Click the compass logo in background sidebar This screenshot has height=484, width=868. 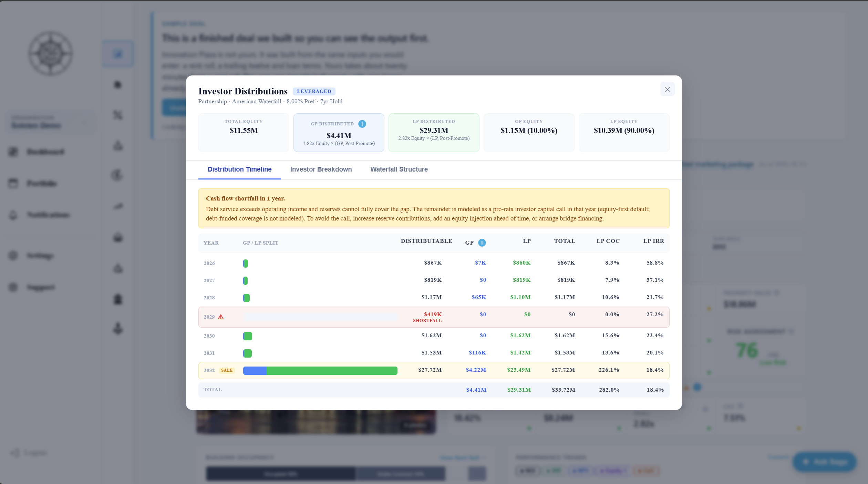(x=51, y=53)
